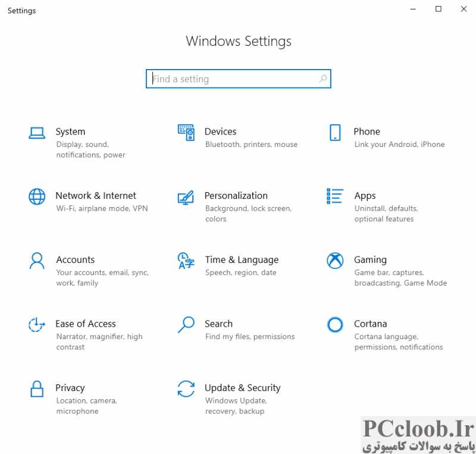The image size is (476, 454).
Task: Click 'Your accounts, email, sync, work, family'
Action: coord(102,278)
